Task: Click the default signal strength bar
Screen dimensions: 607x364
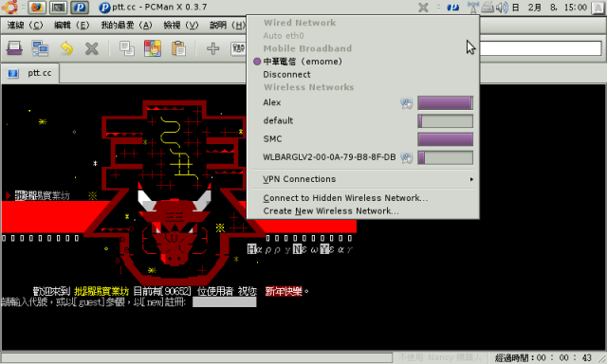Action: coord(445,121)
